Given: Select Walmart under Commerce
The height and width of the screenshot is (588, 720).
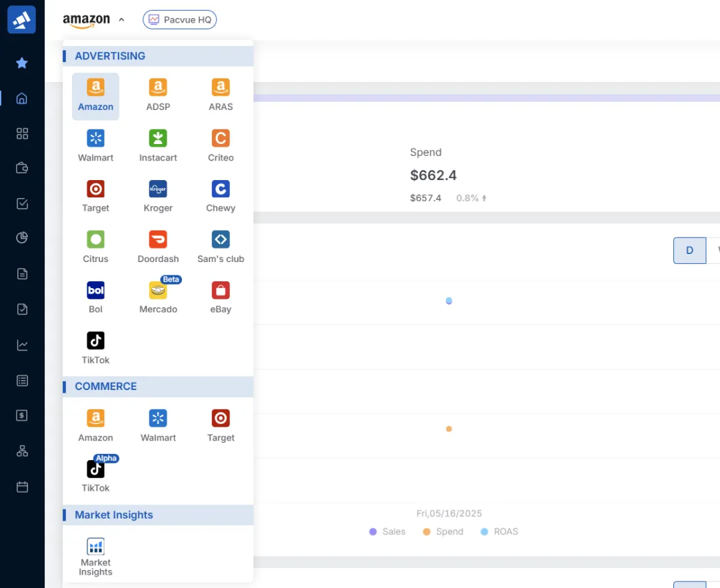Looking at the screenshot, I should 158,426.
